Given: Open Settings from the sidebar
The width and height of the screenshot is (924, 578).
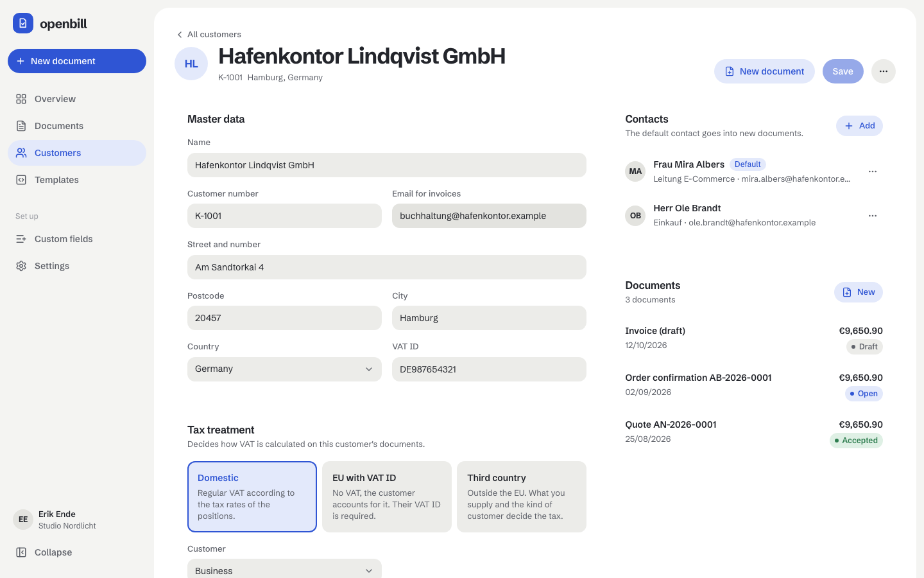Looking at the screenshot, I should [x=77, y=266].
